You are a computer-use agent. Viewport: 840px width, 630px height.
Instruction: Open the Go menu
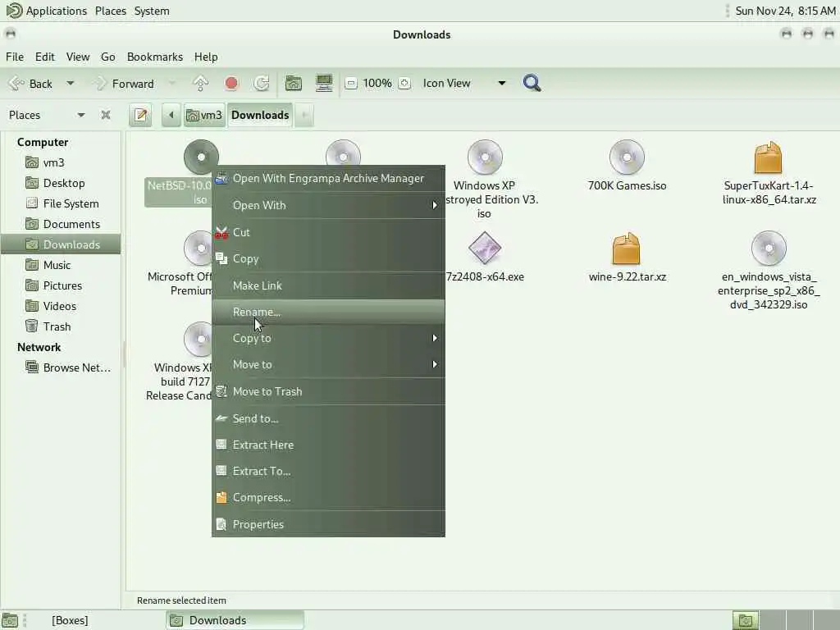(x=107, y=57)
